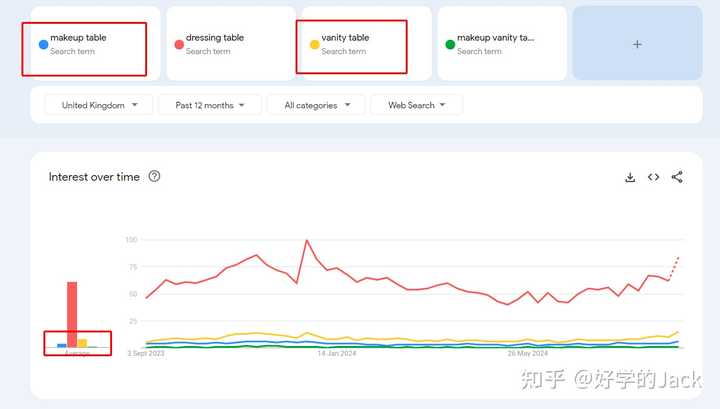Click the red dressing table average bar
This screenshot has width=720, height=409.
72,314
